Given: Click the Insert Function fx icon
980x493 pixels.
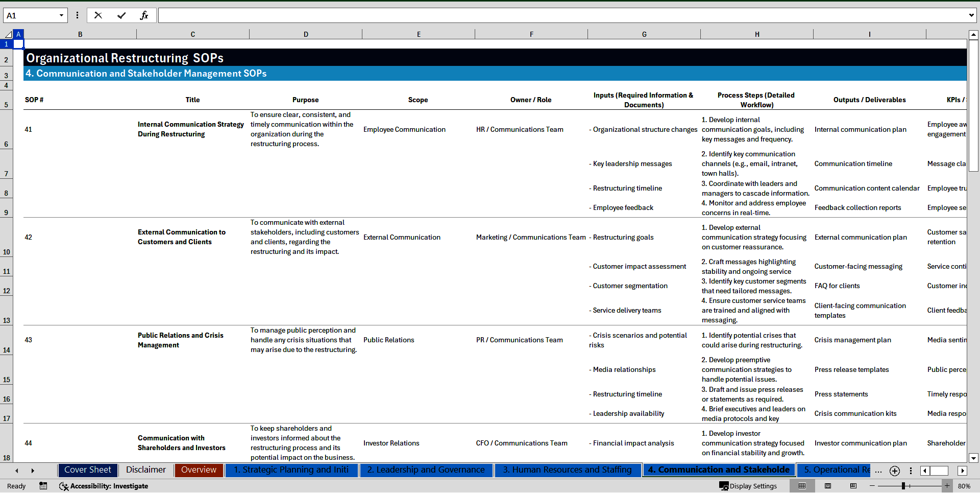Looking at the screenshot, I should pos(144,15).
